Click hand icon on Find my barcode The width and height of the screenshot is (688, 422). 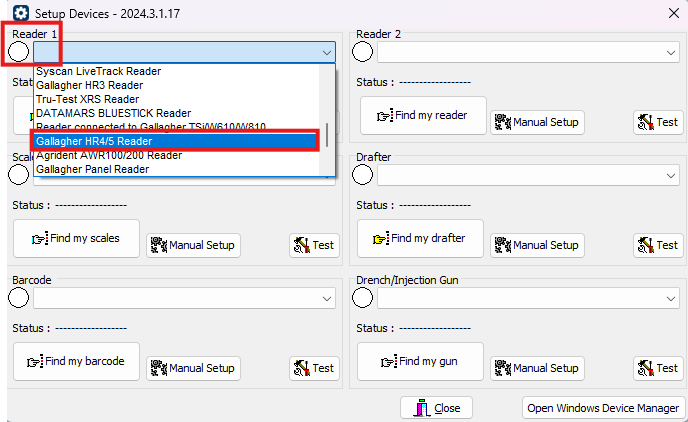(35, 361)
